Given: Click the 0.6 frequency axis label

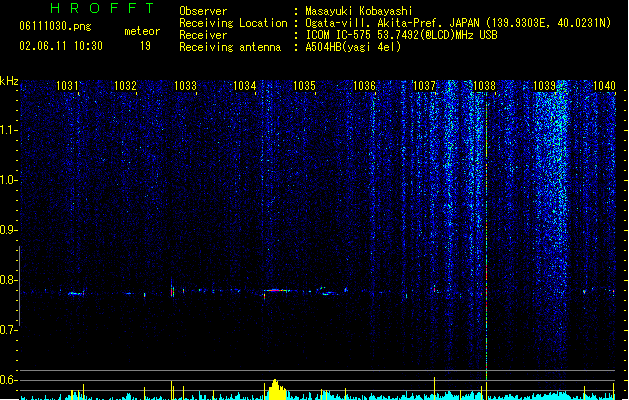Looking at the screenshot, I should pos(9,380).
